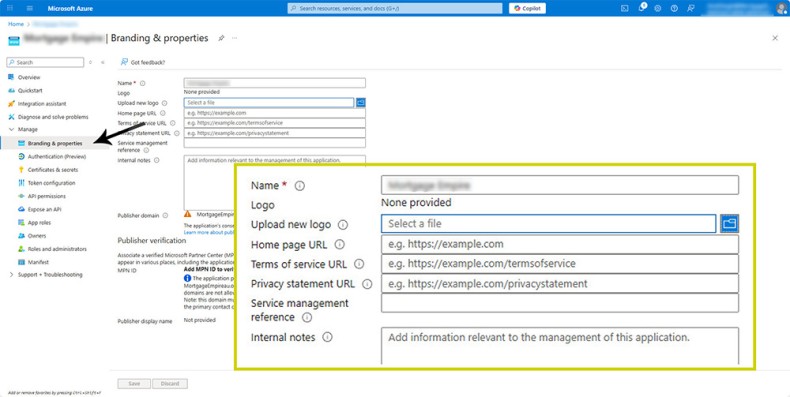The height and width of the screenshot is (397, 790).
Task: Click the Discard button
Action: [170, 383]
